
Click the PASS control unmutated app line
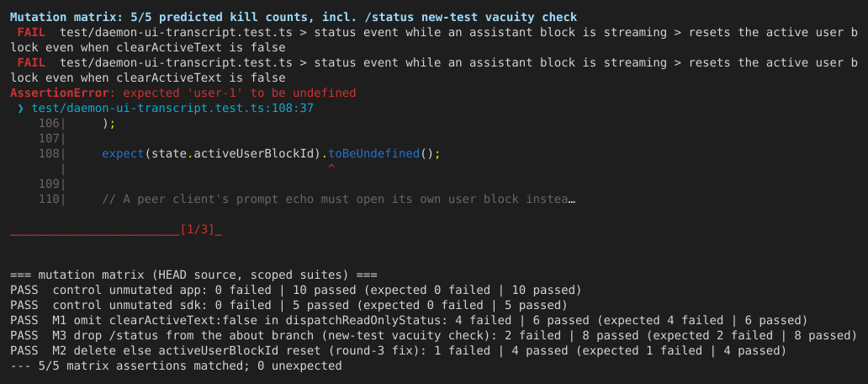tap(295, 290)
